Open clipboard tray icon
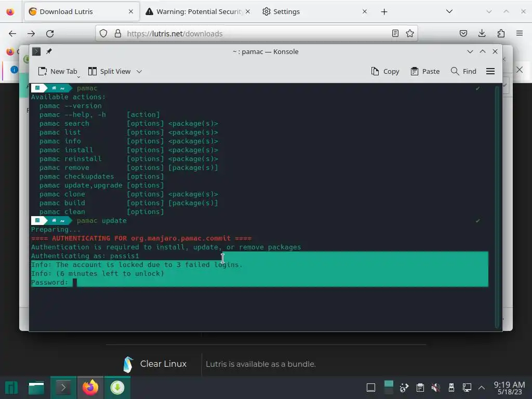This screenshot has height=399, width=532. click(x=420, y=388)
